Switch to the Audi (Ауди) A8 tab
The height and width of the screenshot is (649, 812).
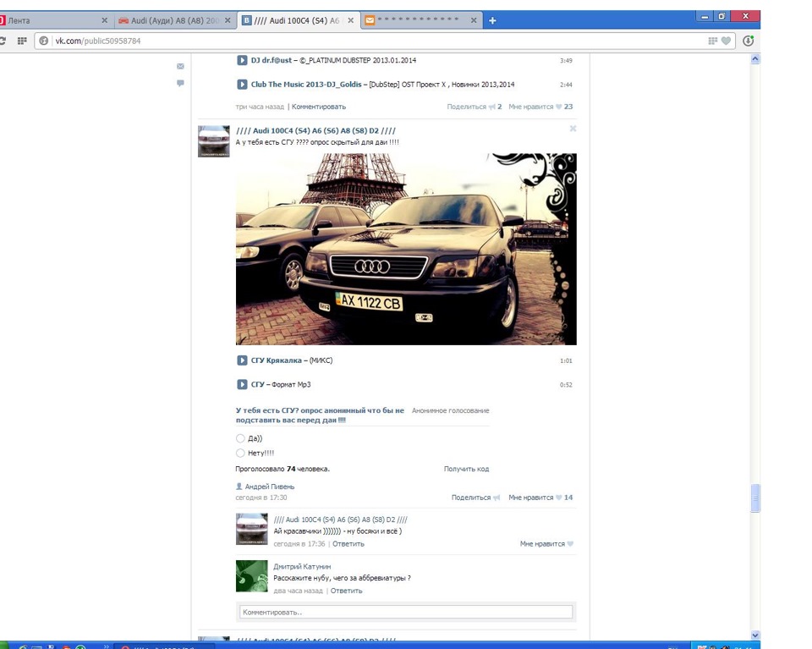(174, 20)
